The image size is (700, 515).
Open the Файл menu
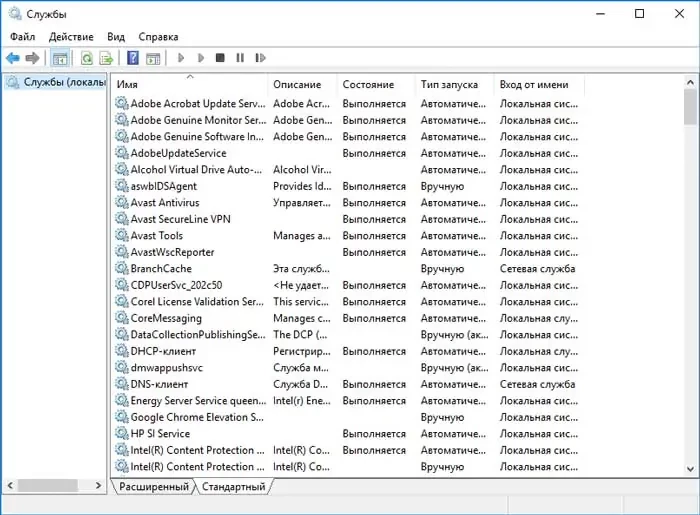(x=22, y=37)
